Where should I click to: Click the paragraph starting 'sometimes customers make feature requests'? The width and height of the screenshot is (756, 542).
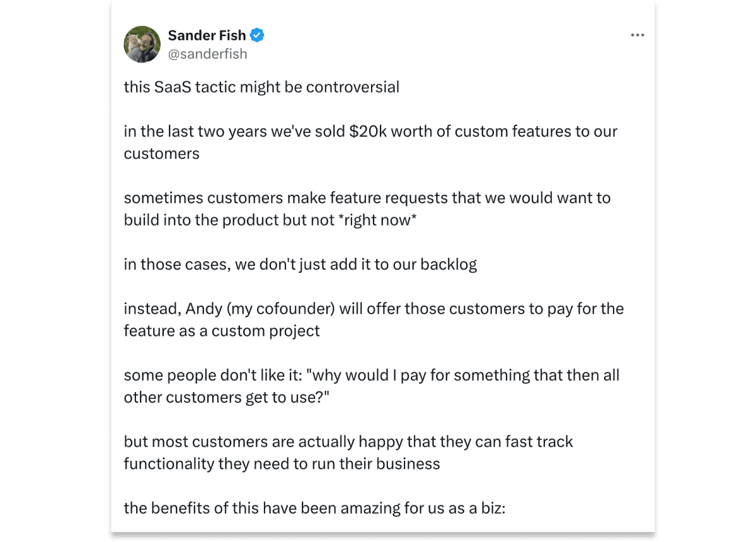tap(367, 209)
